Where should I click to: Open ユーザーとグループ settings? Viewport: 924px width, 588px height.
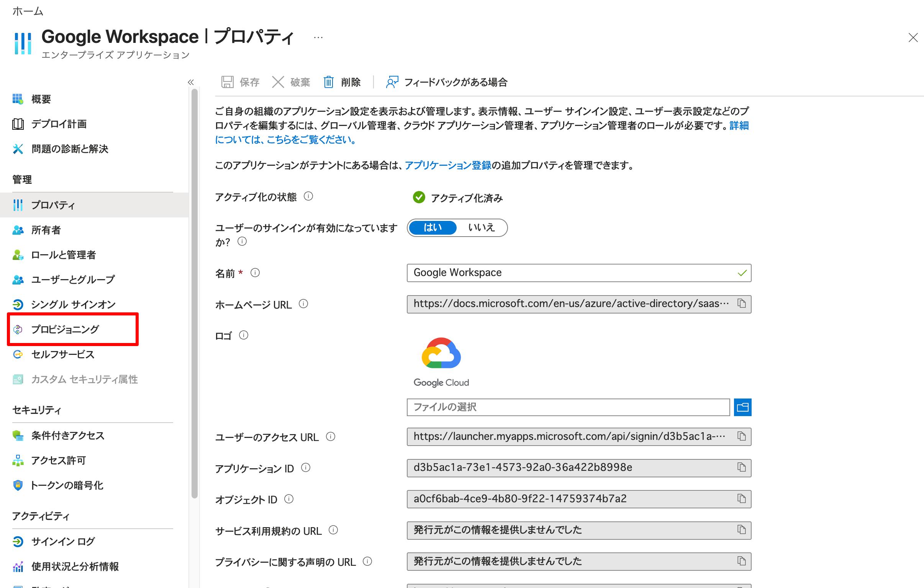pyautogui.click(x=72, y=279)
